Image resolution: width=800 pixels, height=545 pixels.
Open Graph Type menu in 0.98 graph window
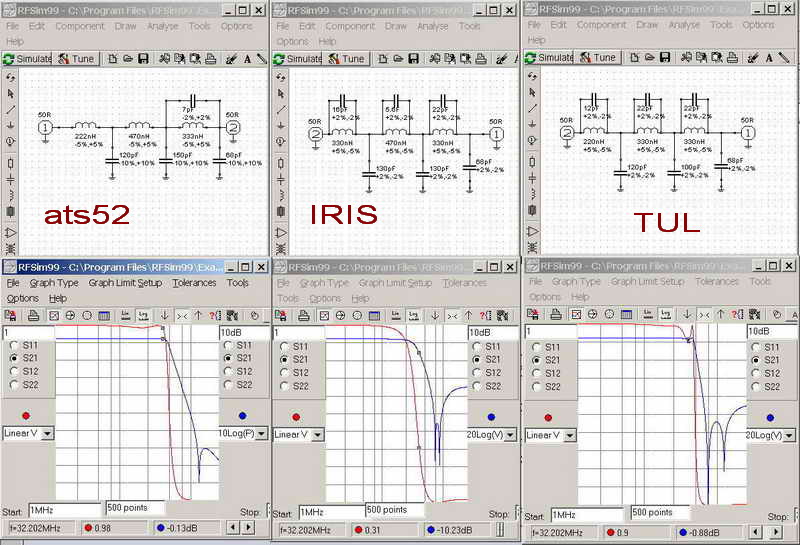click(54, 283)
